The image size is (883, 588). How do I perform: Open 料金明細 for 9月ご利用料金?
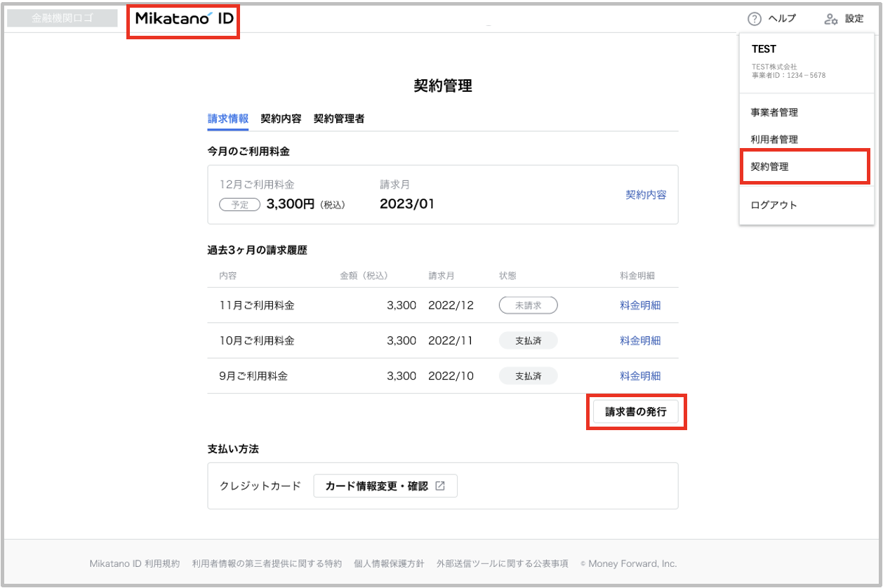click(640, 375)
